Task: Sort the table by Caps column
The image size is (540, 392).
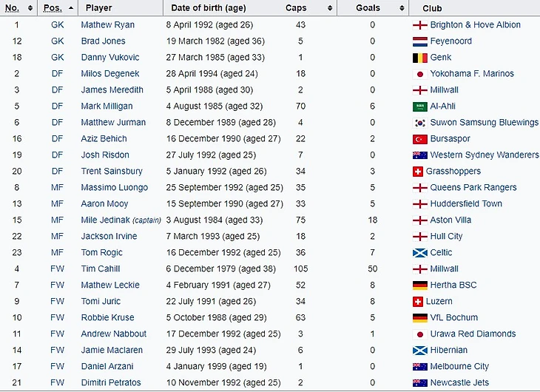Action: click(x=329, y=8)
